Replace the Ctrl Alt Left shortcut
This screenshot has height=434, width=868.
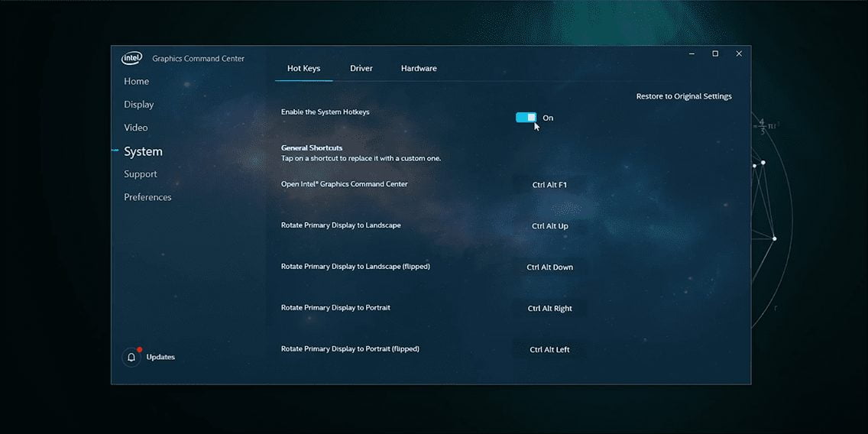(x=549, y=350)
